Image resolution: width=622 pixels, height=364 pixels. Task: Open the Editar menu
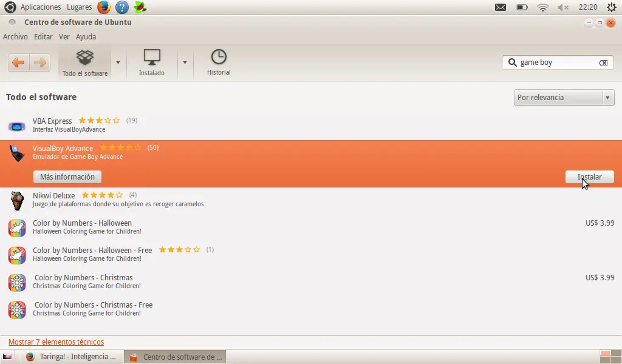pos(43,36)
